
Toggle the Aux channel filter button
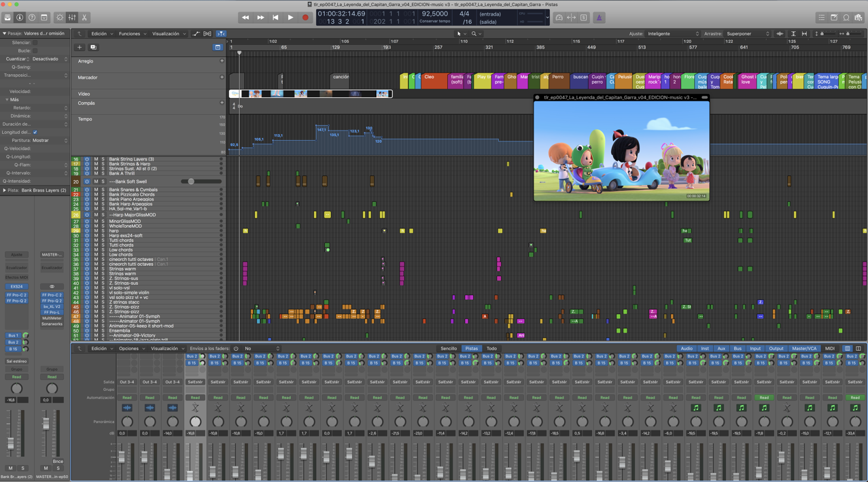coord(721,349)
